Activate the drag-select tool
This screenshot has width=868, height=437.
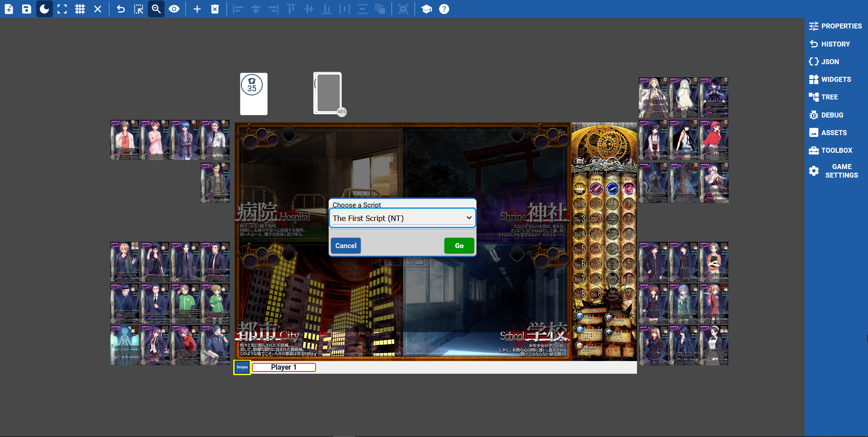coord(138,9)
